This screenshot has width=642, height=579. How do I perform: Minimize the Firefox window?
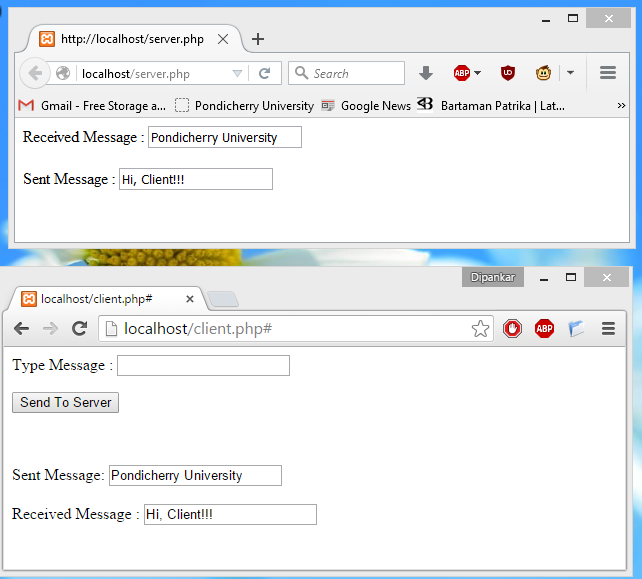(x=546, y=19)
